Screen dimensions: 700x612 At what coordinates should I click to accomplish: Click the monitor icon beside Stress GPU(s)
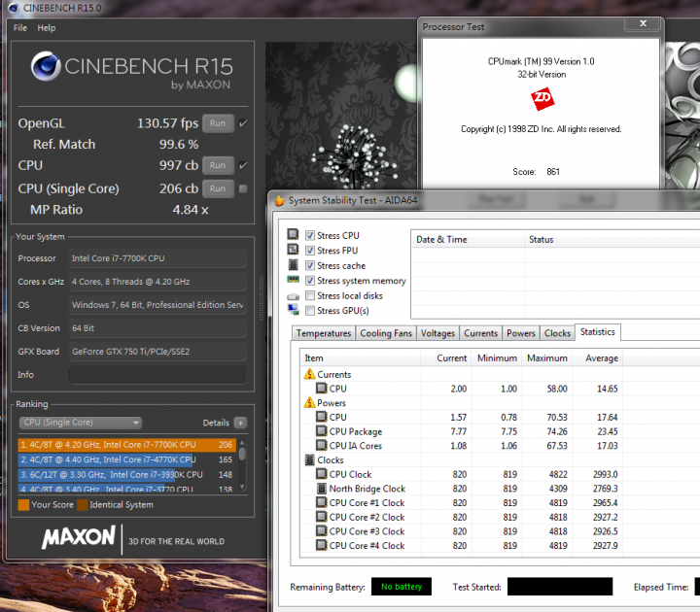(294, 310)
